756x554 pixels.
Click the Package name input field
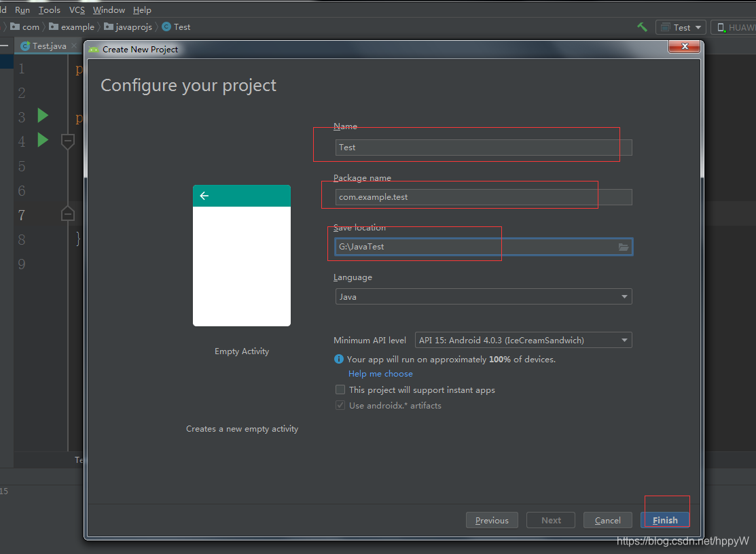(x=484, y=197)
